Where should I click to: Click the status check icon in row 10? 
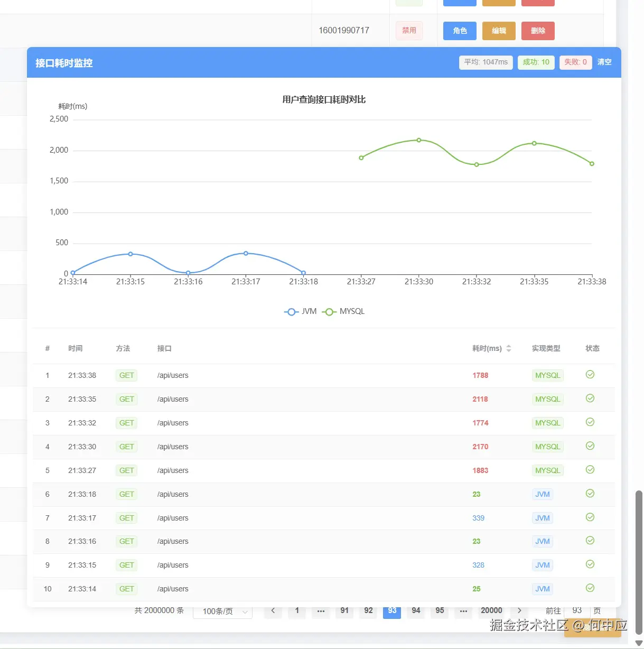(x=590, y=588)
